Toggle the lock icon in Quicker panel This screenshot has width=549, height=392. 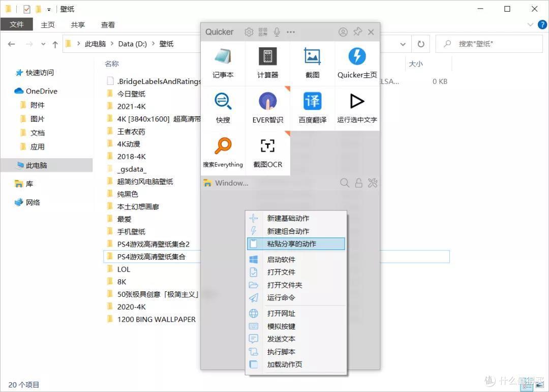coord(358,183)
